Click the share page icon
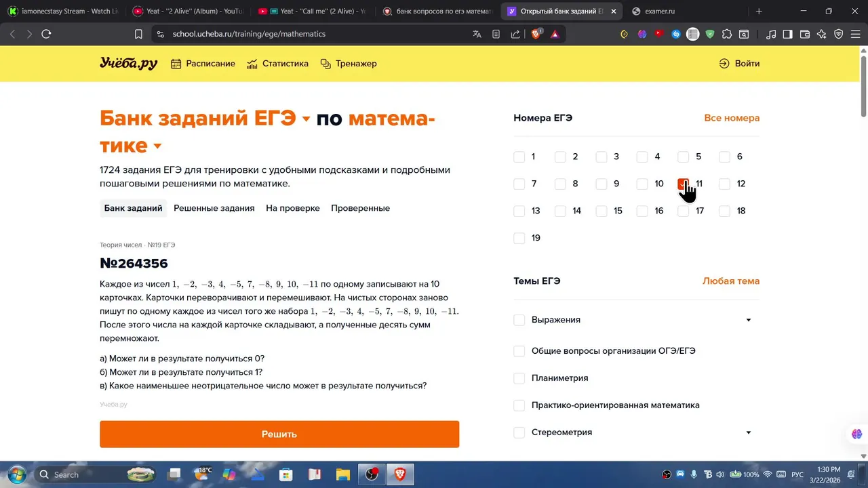 tap(515, 34)
